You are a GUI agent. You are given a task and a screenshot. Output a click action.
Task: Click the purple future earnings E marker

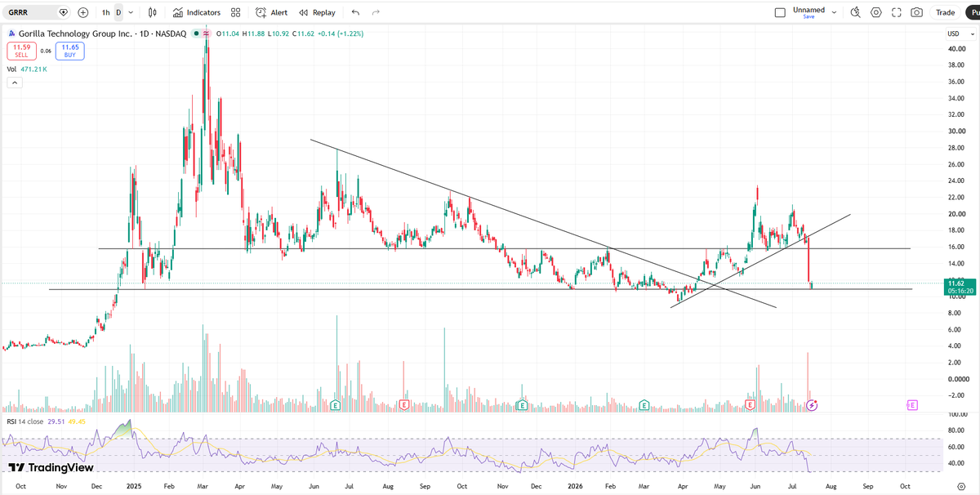pos(912,404)
